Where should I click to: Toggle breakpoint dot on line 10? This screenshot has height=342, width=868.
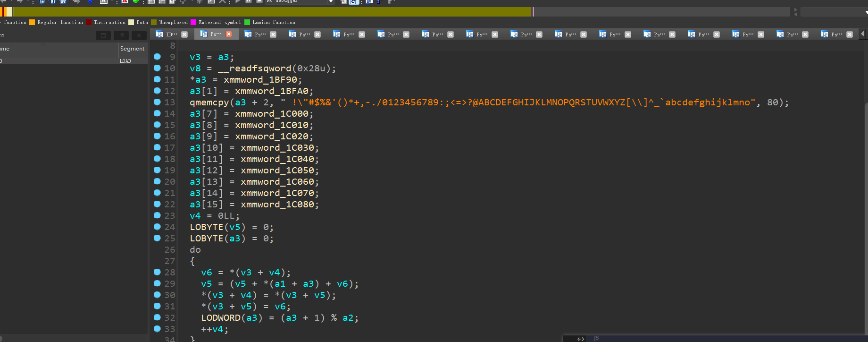point(157,68)
